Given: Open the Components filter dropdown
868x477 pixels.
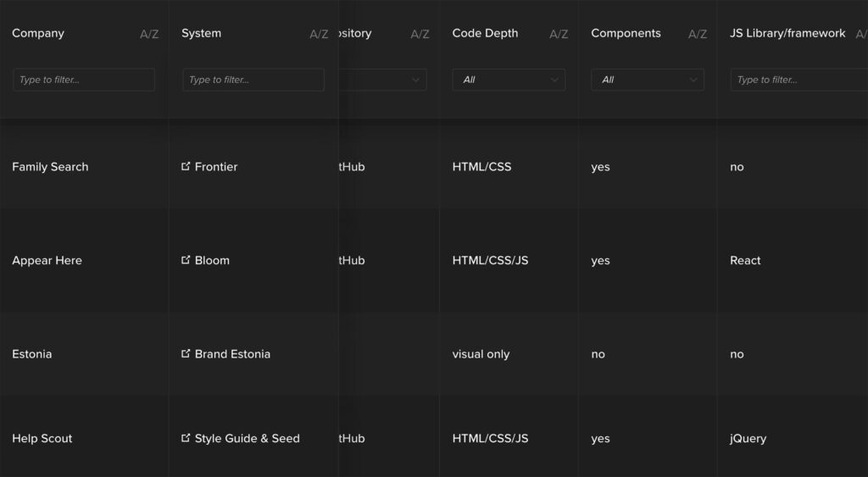Looking at the screenshot, I should pos(648,80).
